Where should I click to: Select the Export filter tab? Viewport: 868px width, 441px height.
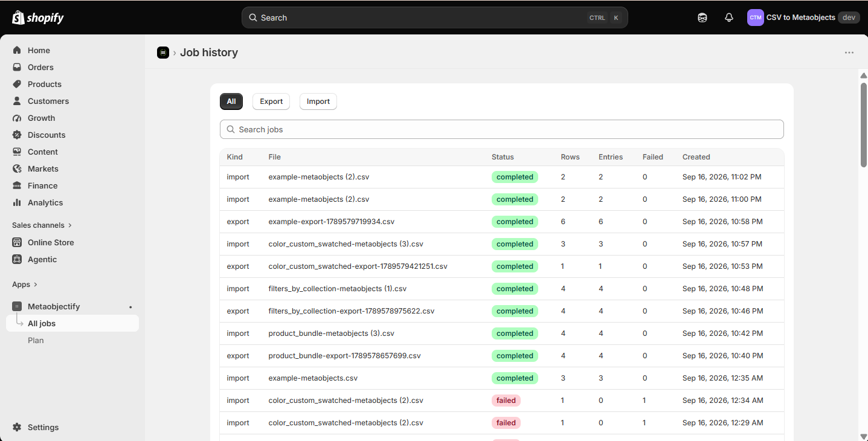[271, 101]
